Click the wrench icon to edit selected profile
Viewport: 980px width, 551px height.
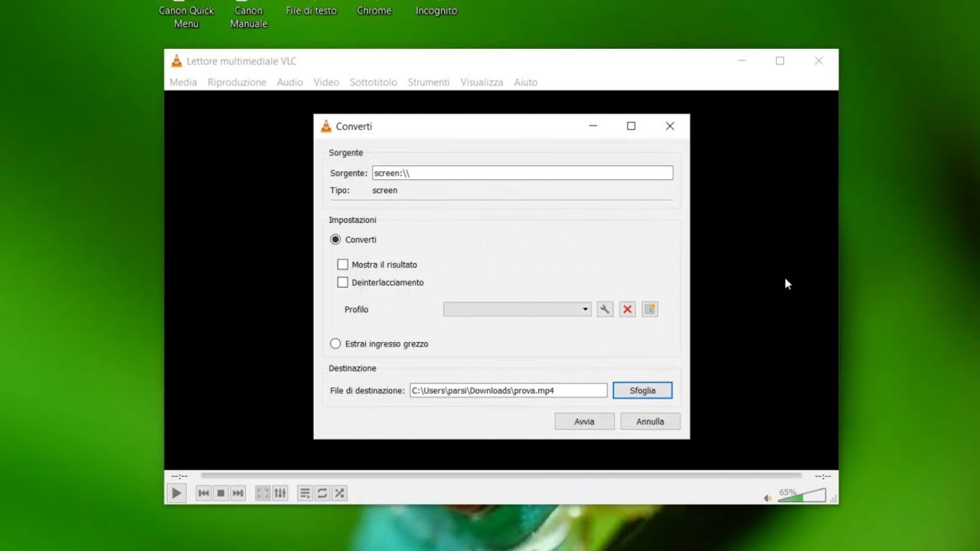[x=605, y=309]
